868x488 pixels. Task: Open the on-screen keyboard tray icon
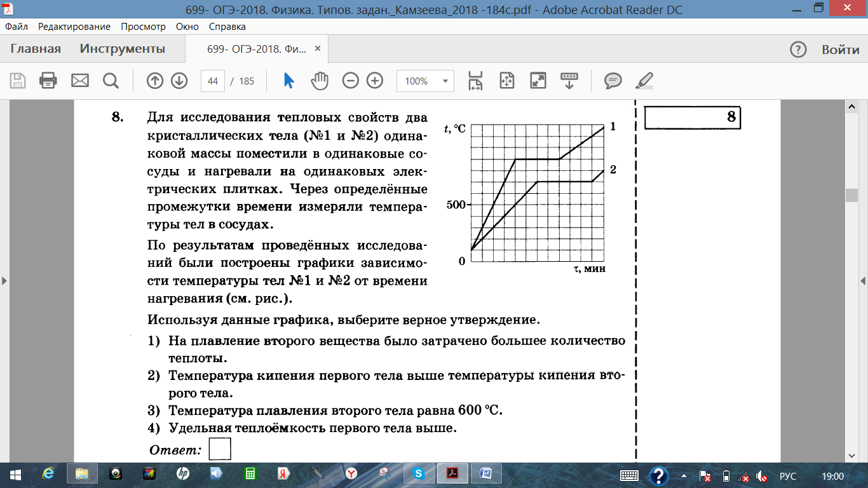[x=628, y=475]
